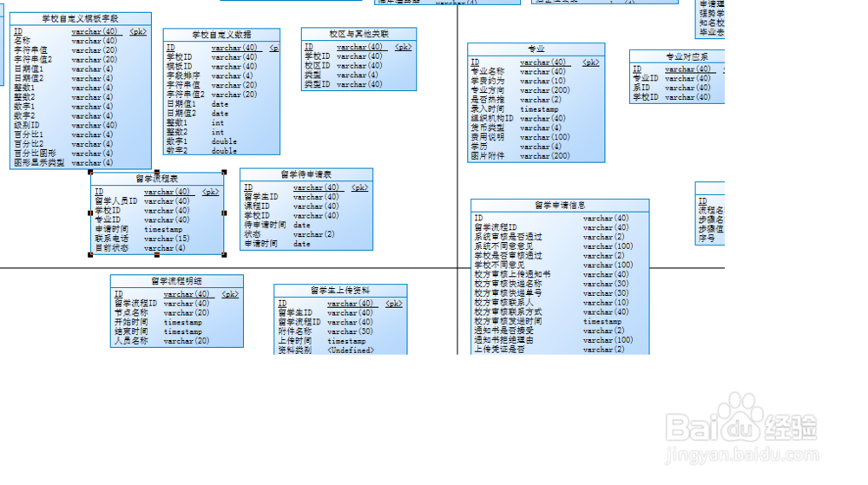The height and width of the screenshot is (485, 868).
Task: Click 人员名称 column in 留学流程明细
Action: [x=131, y=341]
